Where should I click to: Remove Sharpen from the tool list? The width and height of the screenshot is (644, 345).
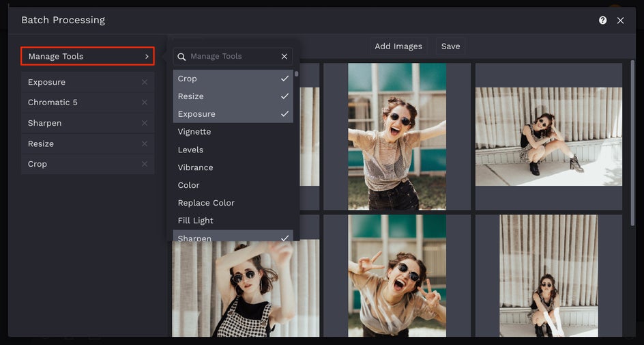144,123
